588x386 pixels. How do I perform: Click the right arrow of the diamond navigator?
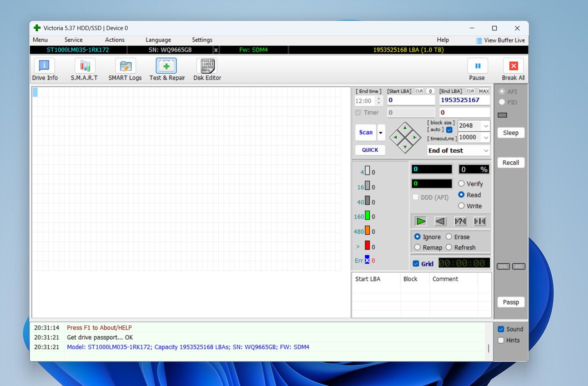coord(415,137)
